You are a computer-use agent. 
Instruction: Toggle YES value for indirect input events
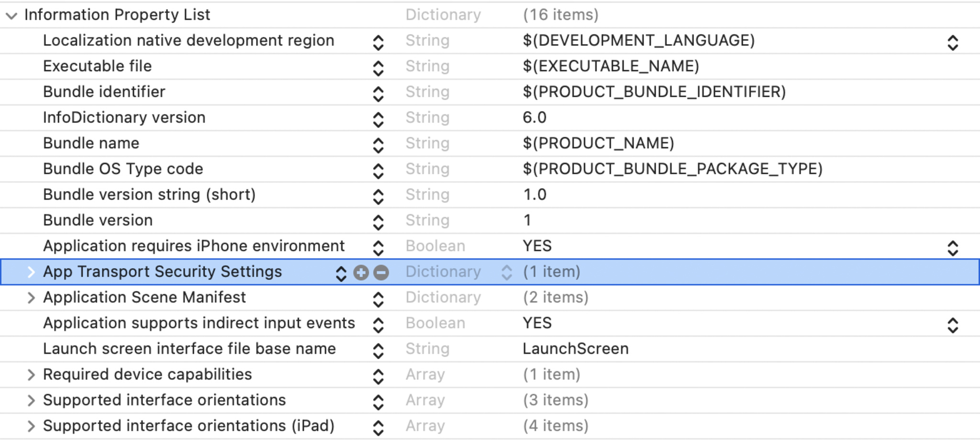click(952, 325)
